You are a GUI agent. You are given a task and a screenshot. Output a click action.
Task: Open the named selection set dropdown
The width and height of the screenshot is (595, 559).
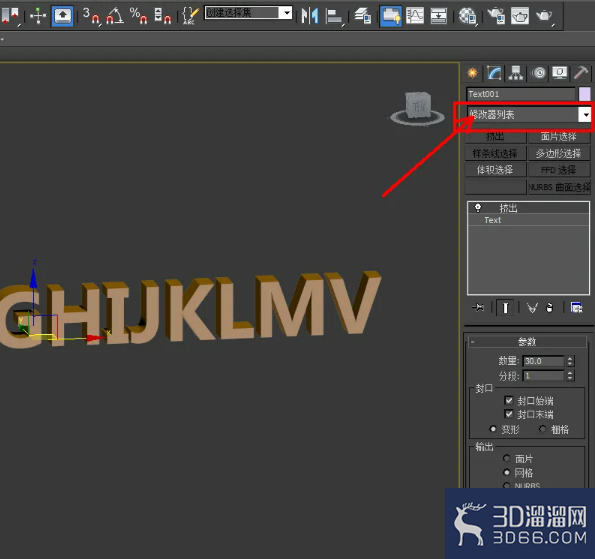click(x=287, y=13)
